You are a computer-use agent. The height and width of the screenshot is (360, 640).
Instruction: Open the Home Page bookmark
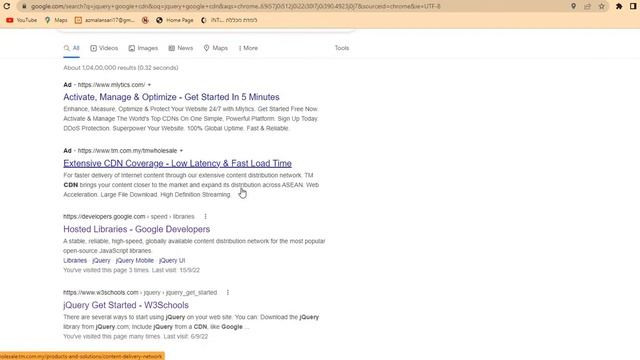pyautogui.click(x=175, y=20)
